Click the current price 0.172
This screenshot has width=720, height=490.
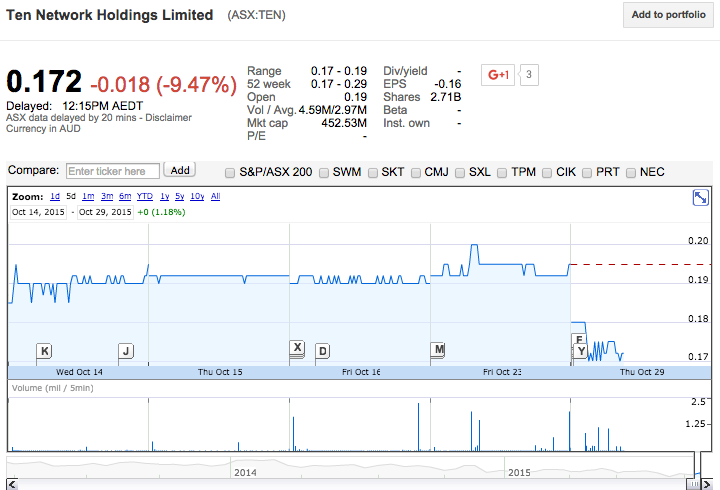tap(44, 81)
